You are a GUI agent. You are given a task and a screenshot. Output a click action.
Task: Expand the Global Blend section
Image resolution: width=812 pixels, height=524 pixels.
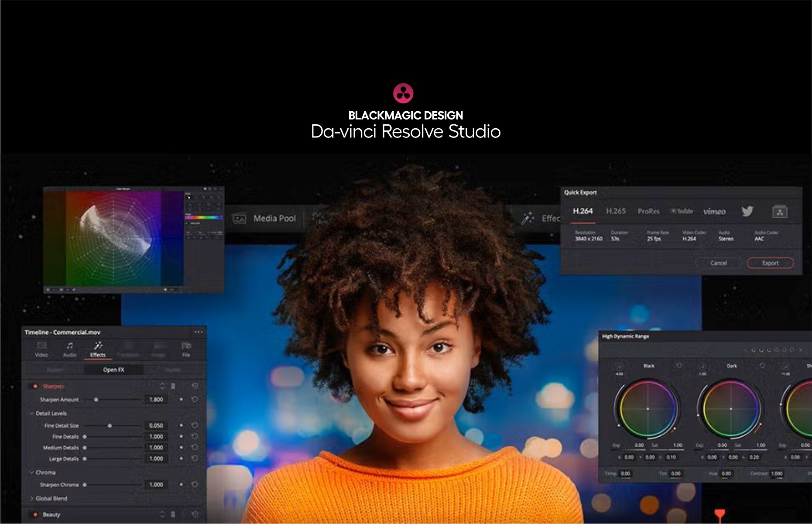[31, 498]
